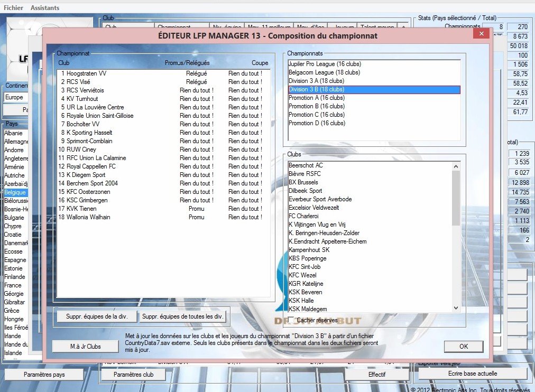Viewport: 535px width, 392px height.
Task: Select K.Eendracht Appelterre-Eichem club
Action: click(x=370, y=241)
